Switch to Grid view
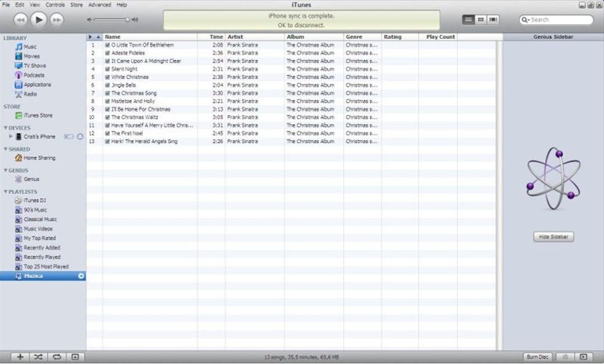 tap(480, 20)
